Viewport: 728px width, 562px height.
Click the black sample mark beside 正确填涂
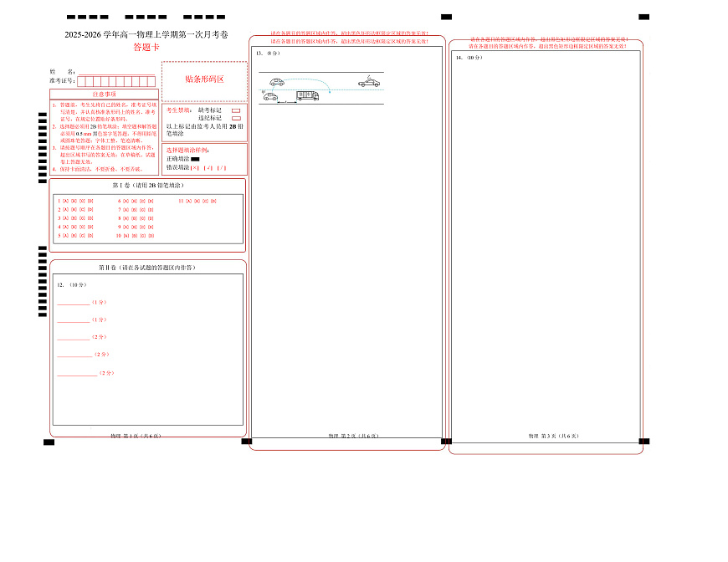click(195, 159)
